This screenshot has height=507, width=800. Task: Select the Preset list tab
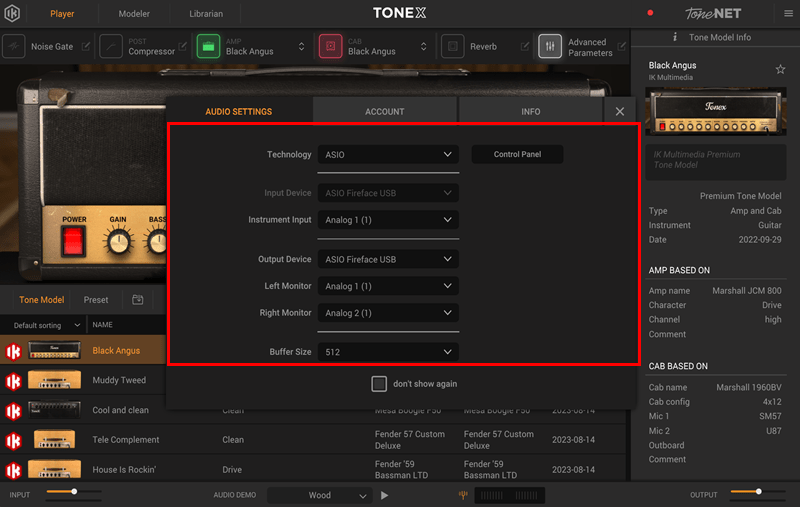click(96, 300)
